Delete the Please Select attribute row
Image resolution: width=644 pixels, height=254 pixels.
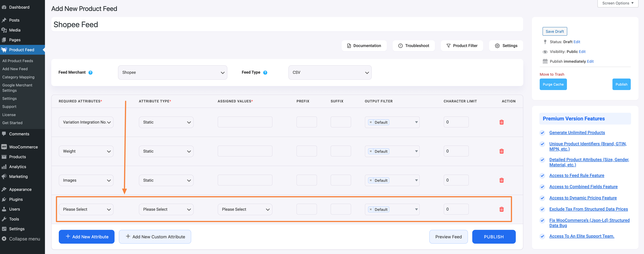[x=501, y=209]
